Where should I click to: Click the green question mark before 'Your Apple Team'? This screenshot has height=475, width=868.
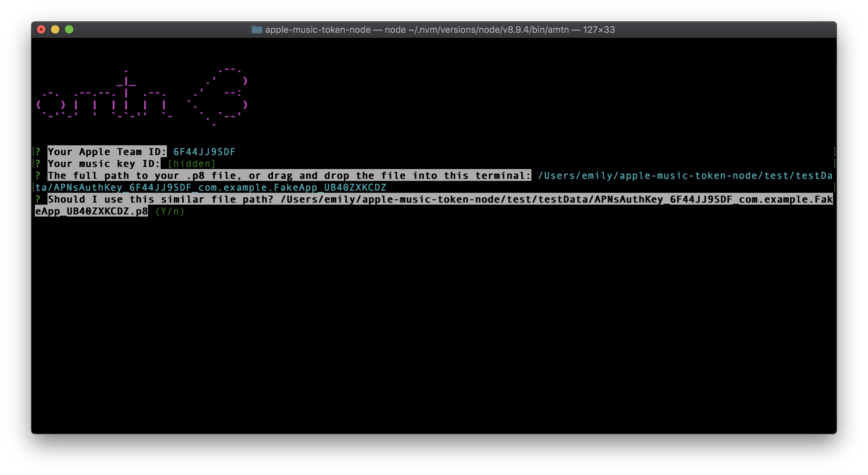(38, 152)
